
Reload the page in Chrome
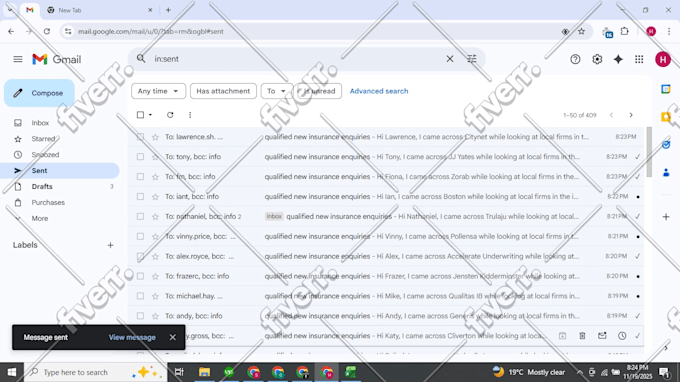[47, 31]
